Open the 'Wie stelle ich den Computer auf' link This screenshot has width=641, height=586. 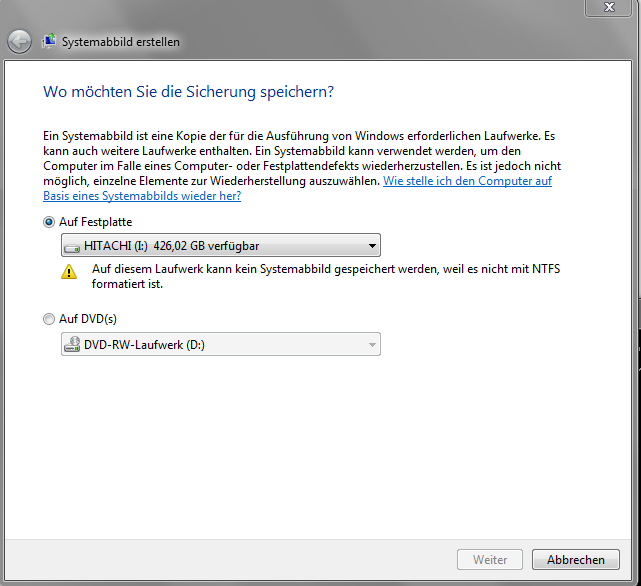(467, 181)
